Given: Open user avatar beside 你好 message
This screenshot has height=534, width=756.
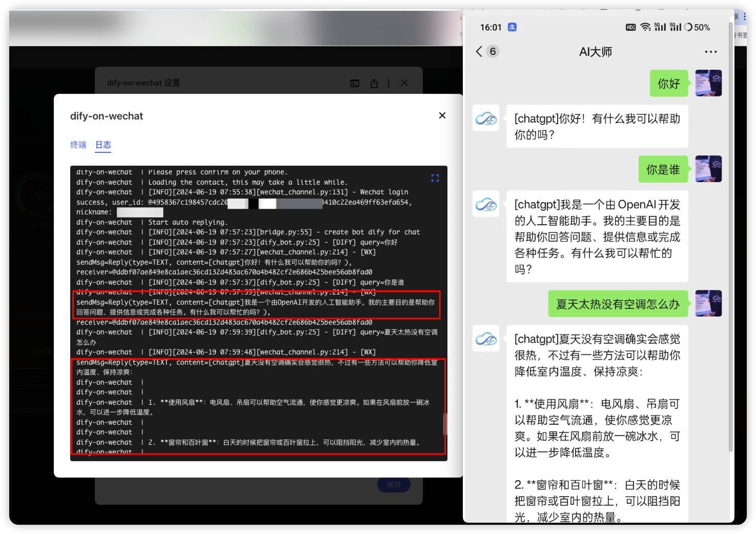Looking at the screenshot, I should 708,83.
